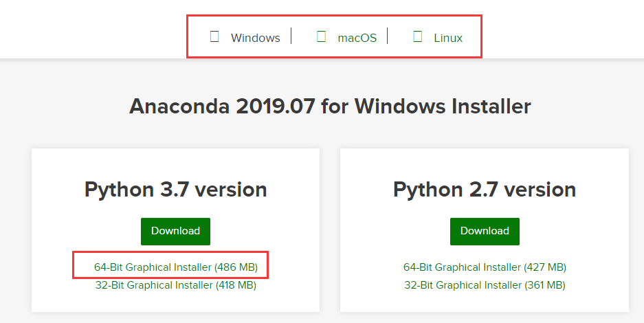This screenshot has height=323, width=644.
Task: Open 64-Bit Graphical Installer (427 MB) link
Action: tap(485, 267)
